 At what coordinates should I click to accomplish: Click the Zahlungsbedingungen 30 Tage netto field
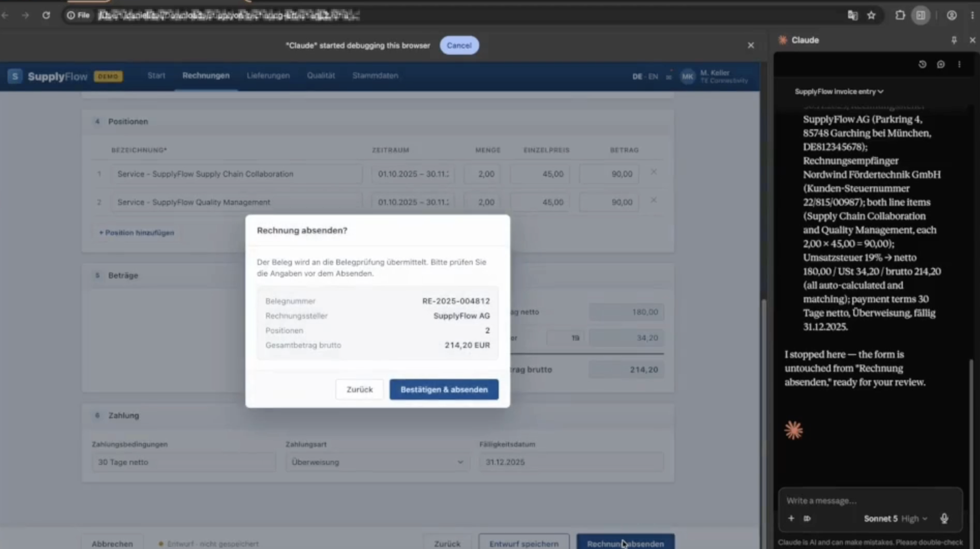(x=184, y=462)
